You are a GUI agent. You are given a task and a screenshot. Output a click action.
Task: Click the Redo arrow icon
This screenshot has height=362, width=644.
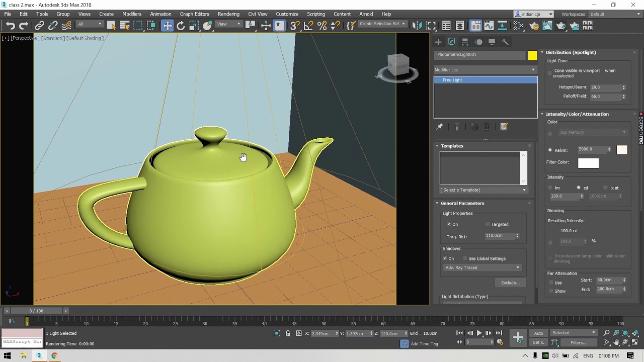pyautogui.click(x=23, y=26)
